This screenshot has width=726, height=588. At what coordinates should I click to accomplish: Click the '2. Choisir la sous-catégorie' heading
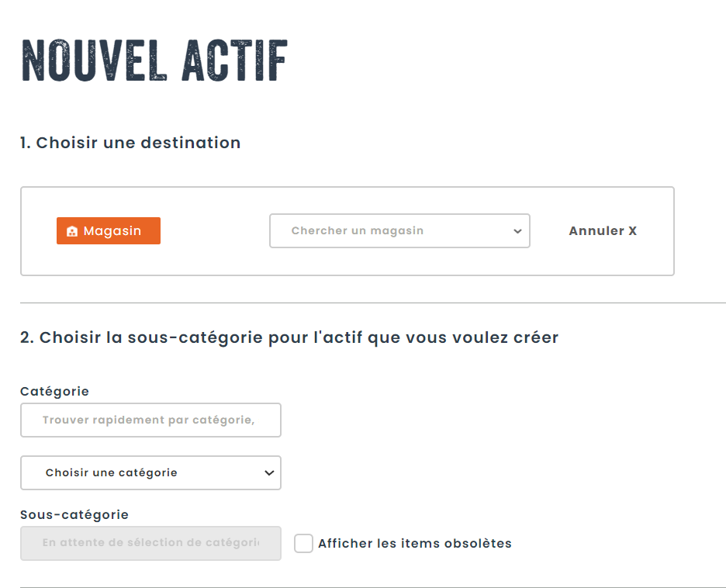(x=289, y=338)
